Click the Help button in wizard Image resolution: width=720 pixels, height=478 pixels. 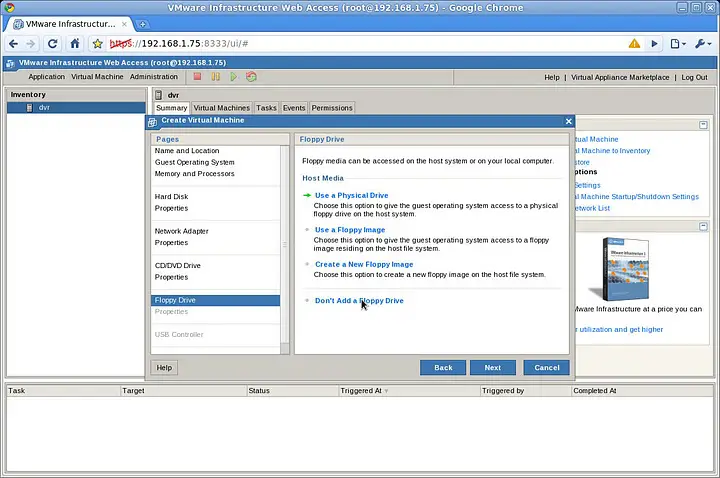coord(164,367)
